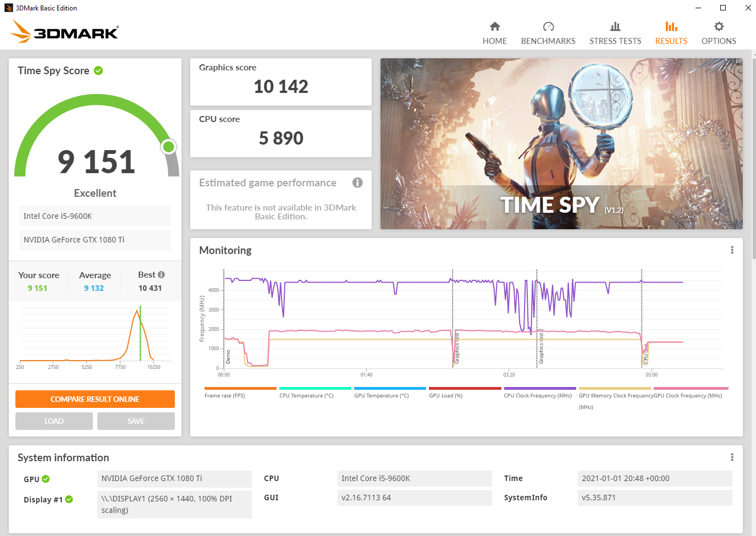Click info icon next to Best score

161,274
